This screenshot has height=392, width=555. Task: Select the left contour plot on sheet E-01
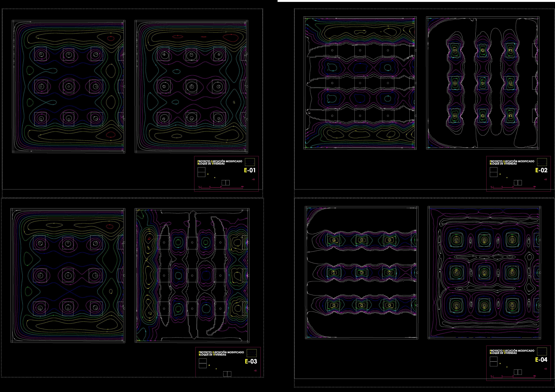tap(68, 86)
